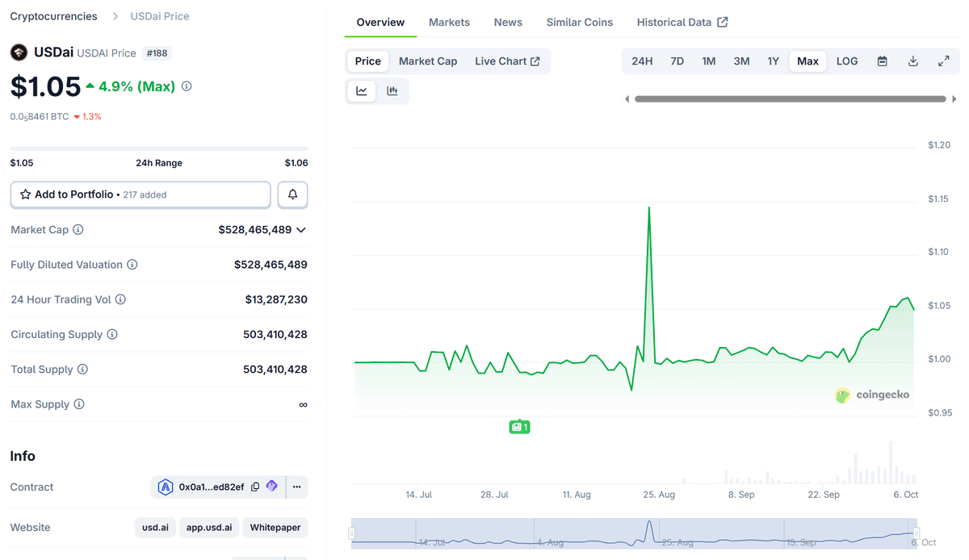Set time range to 1M

pyautogui.click(x=709, y=61)
